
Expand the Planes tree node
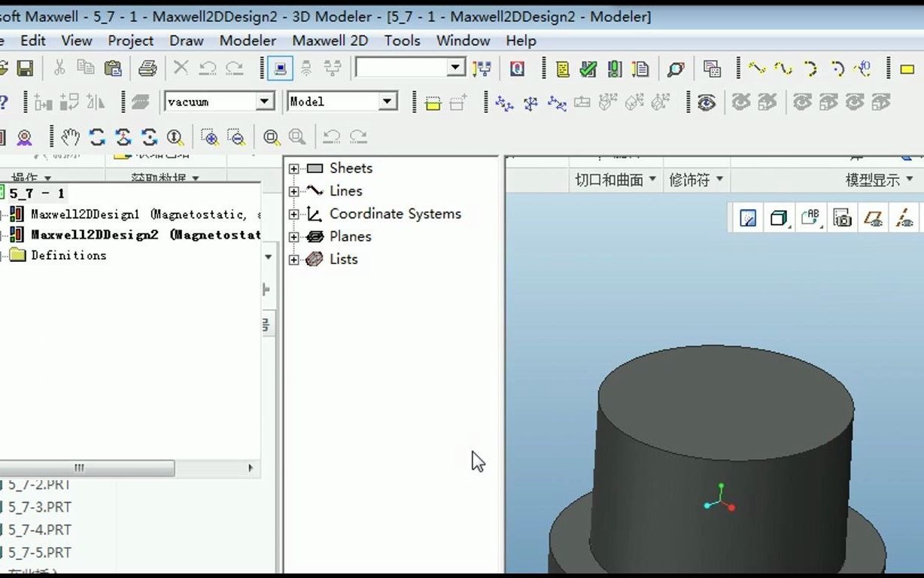(293, 236)
